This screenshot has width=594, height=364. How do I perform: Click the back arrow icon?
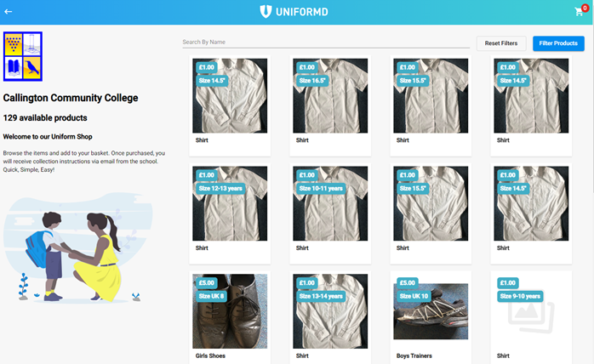click(x=8, y=12)
